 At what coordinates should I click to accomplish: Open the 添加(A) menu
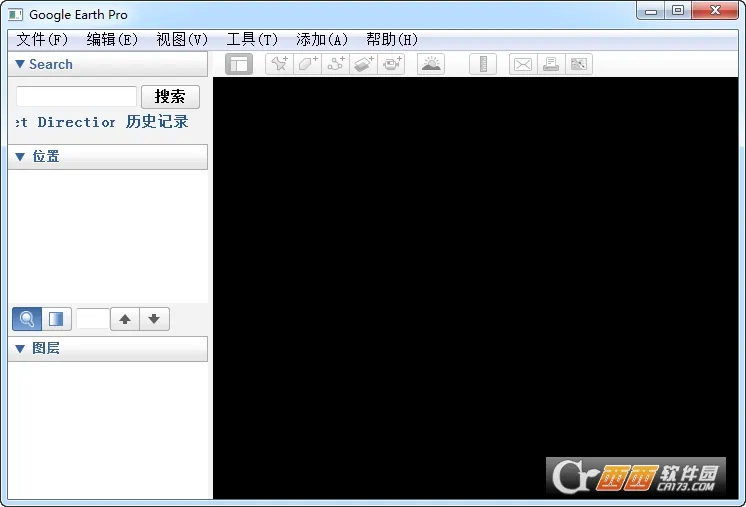pyautogui.click(x=322, y=39)
